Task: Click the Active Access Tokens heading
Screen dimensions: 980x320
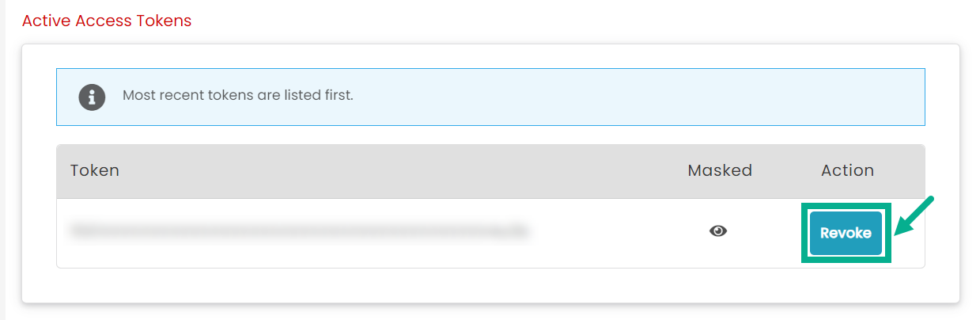Action: click(x=107, y=21)
